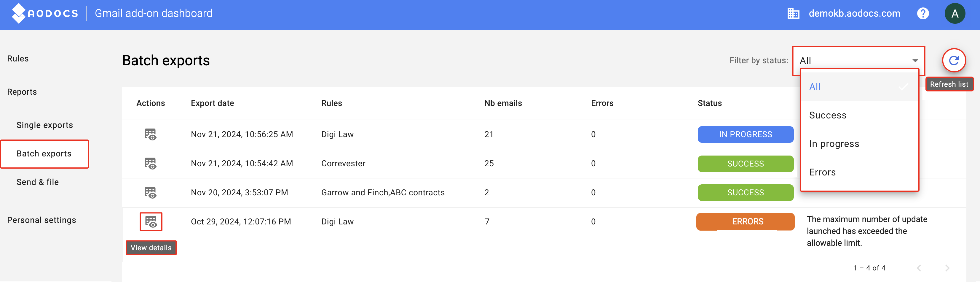
Task: Open details of the Nov 21 10:56 Digi Law export
Action: [150, 134]
